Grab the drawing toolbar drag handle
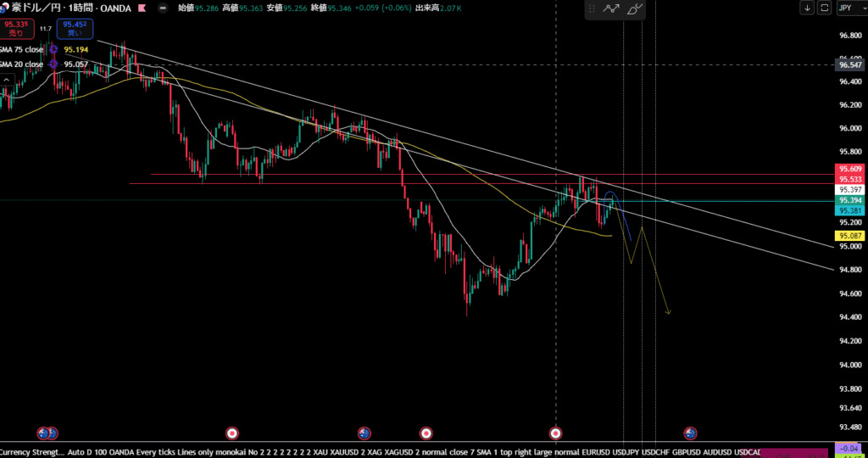This screenshot has height=458, width=868. point(591,9)
